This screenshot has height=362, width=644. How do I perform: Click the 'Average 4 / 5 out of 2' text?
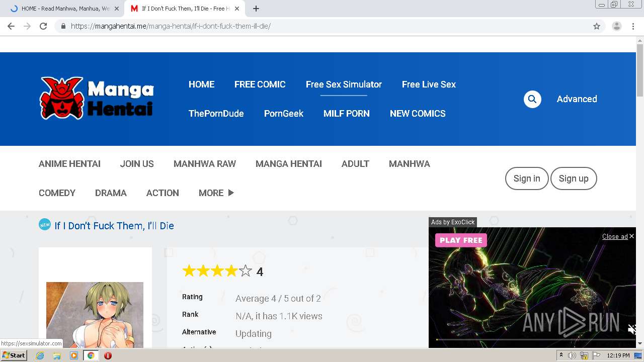tap(278, 299)
